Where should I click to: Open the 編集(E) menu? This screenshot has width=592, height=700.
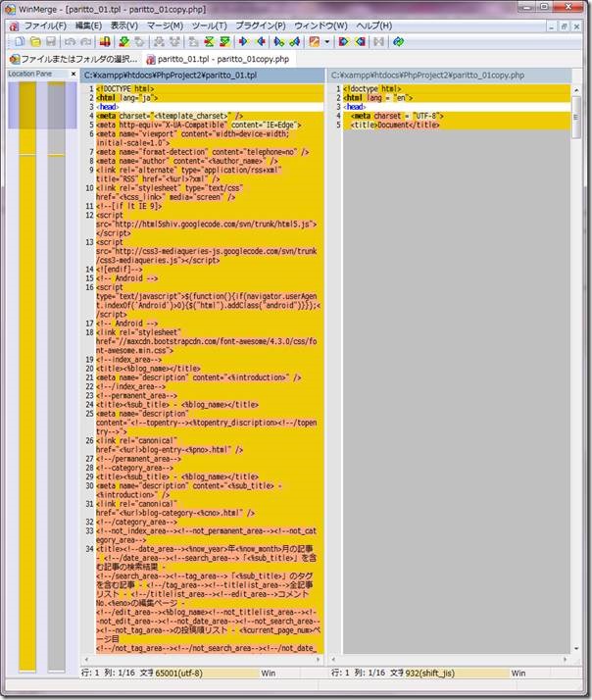point(89,25)
